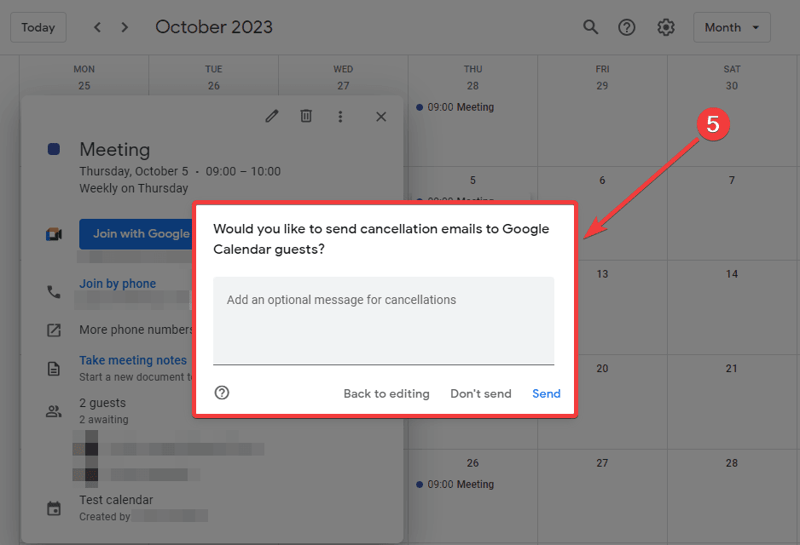This screenshot has height=545, width=800.
Task: Click the search magnifier icon
Action: point(591,28)
